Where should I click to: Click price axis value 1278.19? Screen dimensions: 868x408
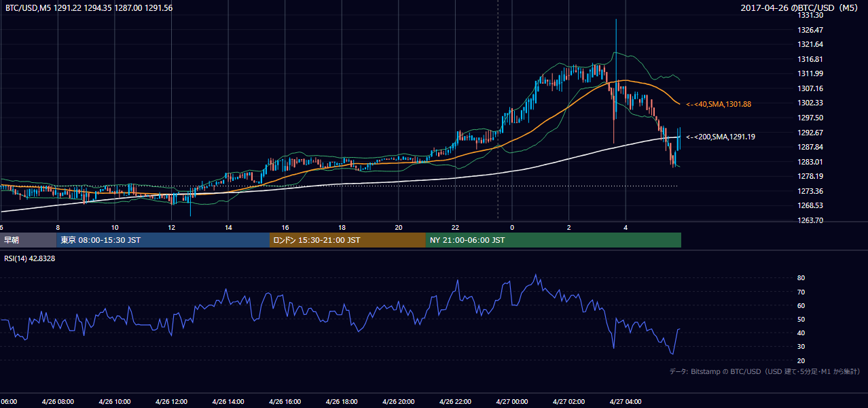pos(810,176)
